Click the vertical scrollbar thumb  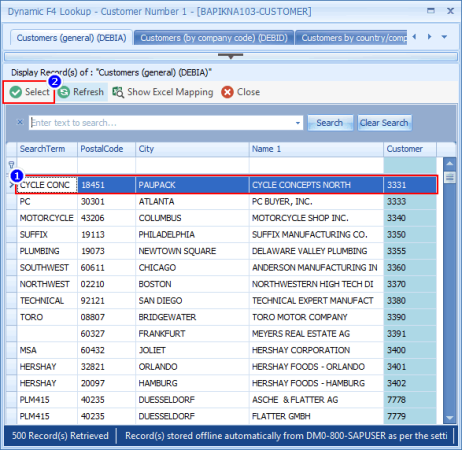point(450,178)
